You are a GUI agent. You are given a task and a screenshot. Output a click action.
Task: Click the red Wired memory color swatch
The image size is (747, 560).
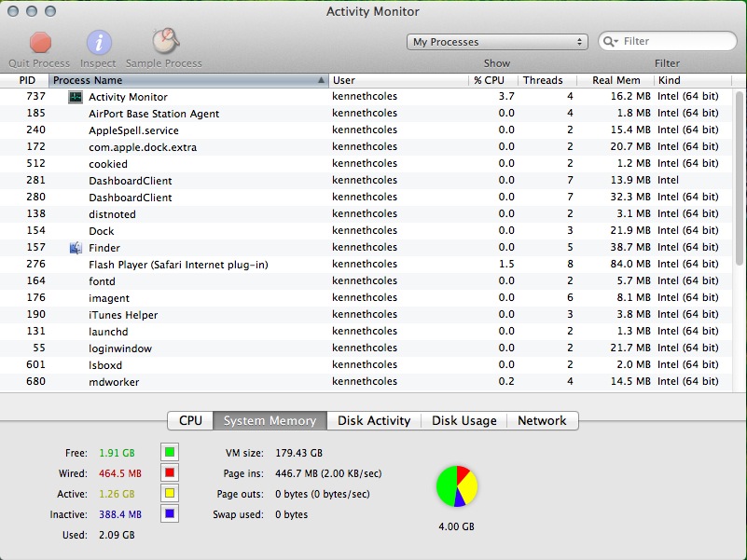[x=170, y=472]
